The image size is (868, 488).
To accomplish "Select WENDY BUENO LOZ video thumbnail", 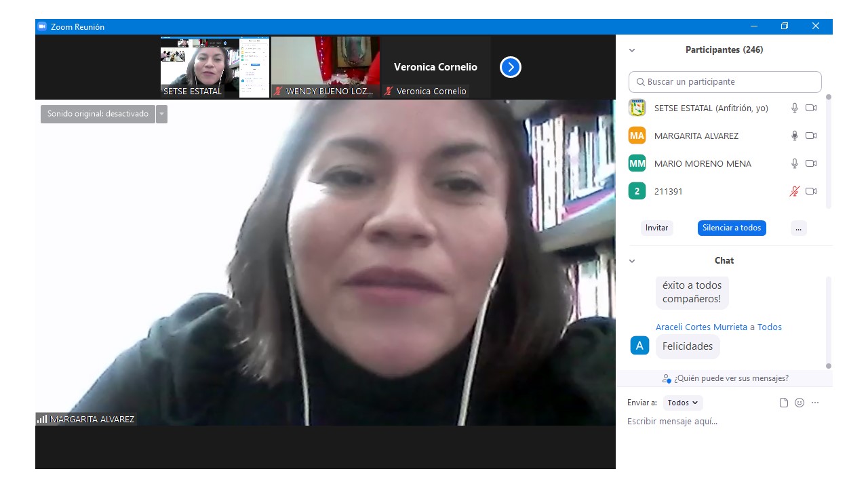I will coord(325,67).
